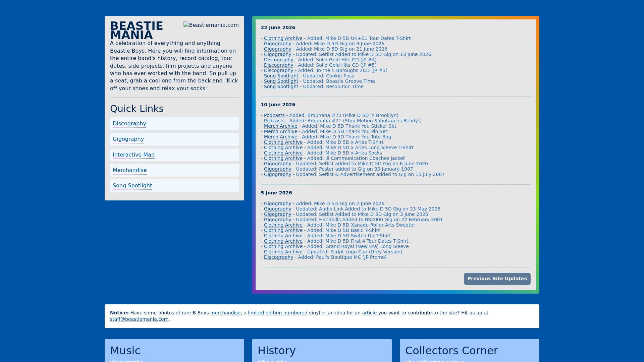The image size is (644, 362).
Task: Open Gigography link for gig on 2 June 2026
Action: [x=277, y=204]
